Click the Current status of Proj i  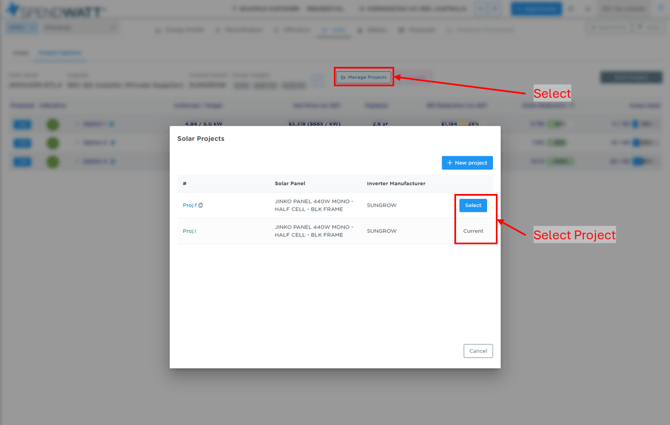[473, 231]
